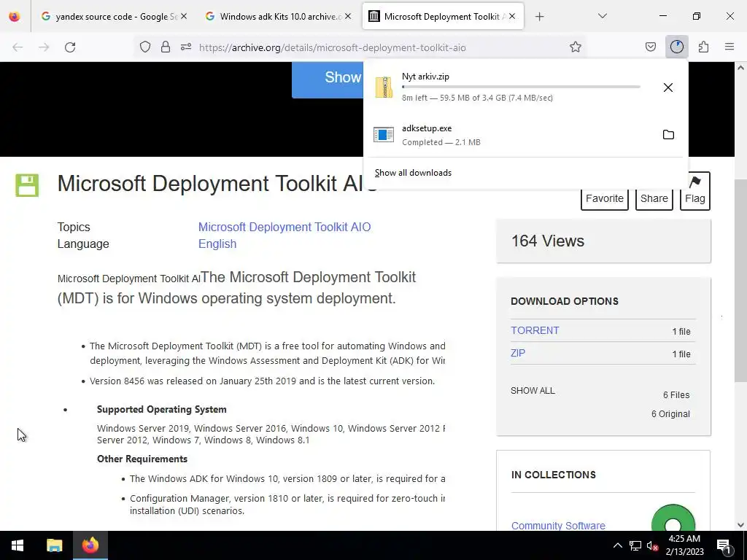The image size is (747, 560).
Task: Save page to Pocket
Action: [650, 47]
